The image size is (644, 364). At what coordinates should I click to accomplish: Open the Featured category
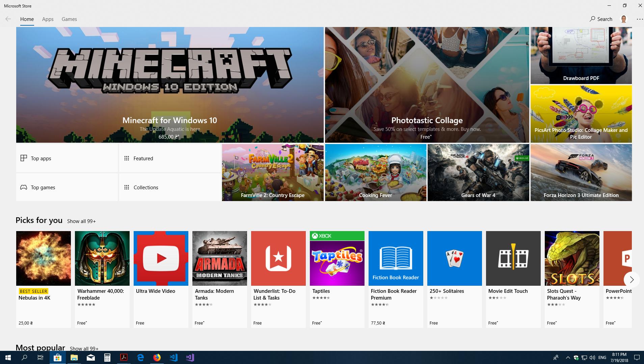(170, 158)
